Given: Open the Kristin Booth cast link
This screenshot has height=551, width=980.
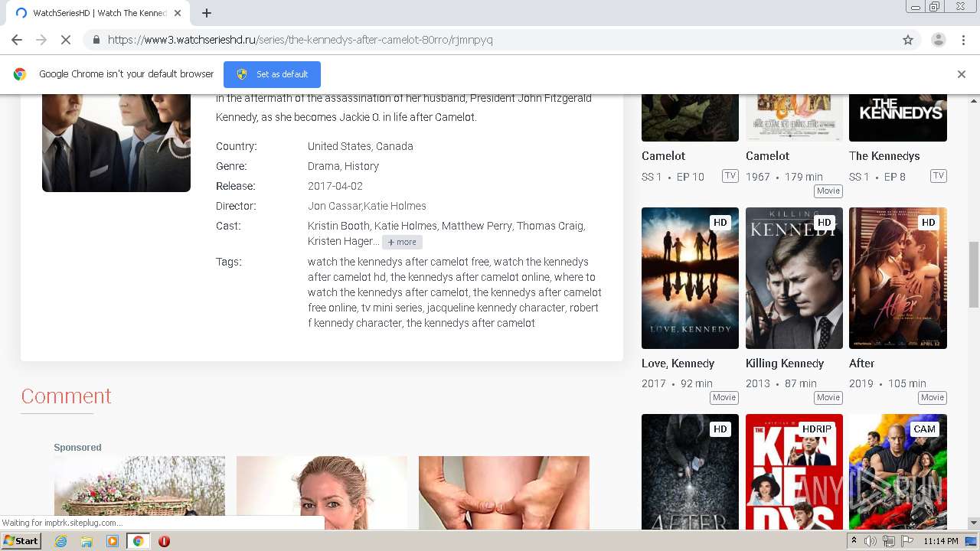Looking at the screenshot, I should (339, 226).
